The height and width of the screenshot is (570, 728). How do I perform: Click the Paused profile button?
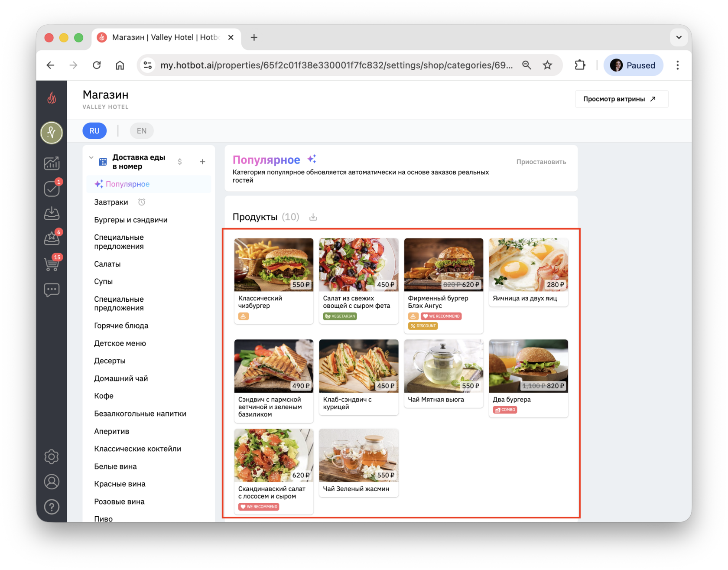[634, 65]
